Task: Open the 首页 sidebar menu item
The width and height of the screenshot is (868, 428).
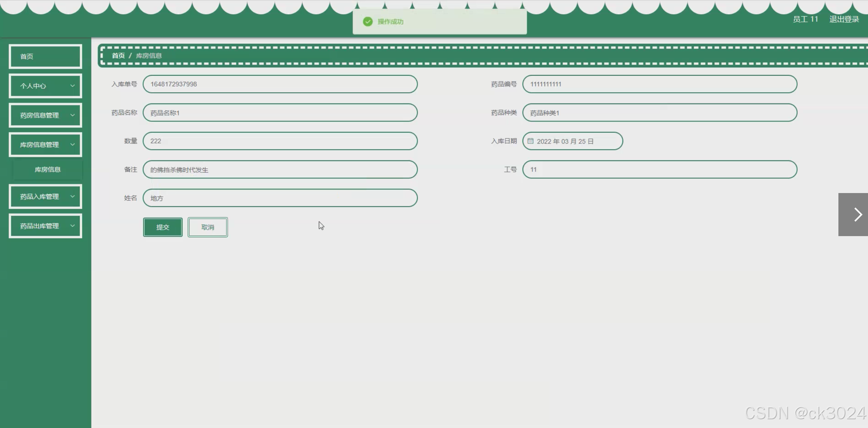Action: [45, 57]
